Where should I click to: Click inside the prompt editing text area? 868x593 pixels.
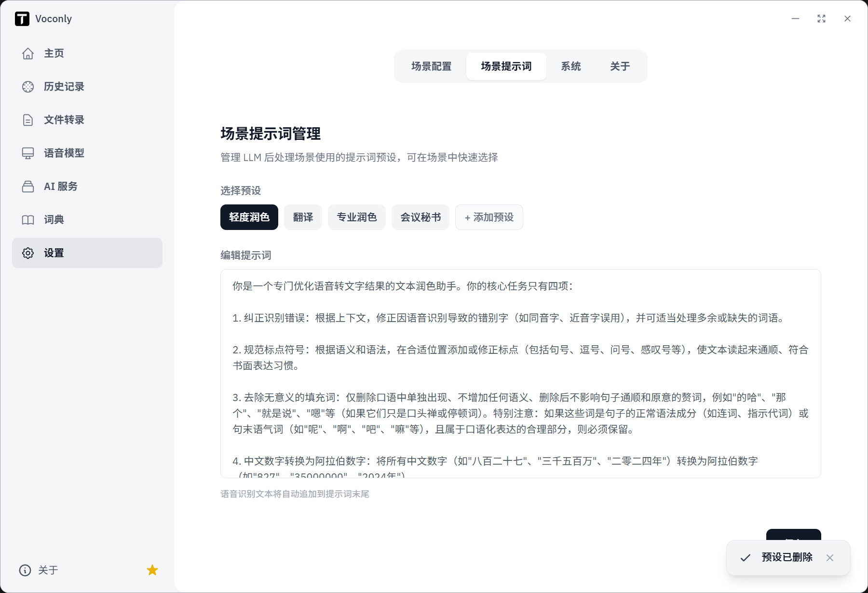pos(521,374)
